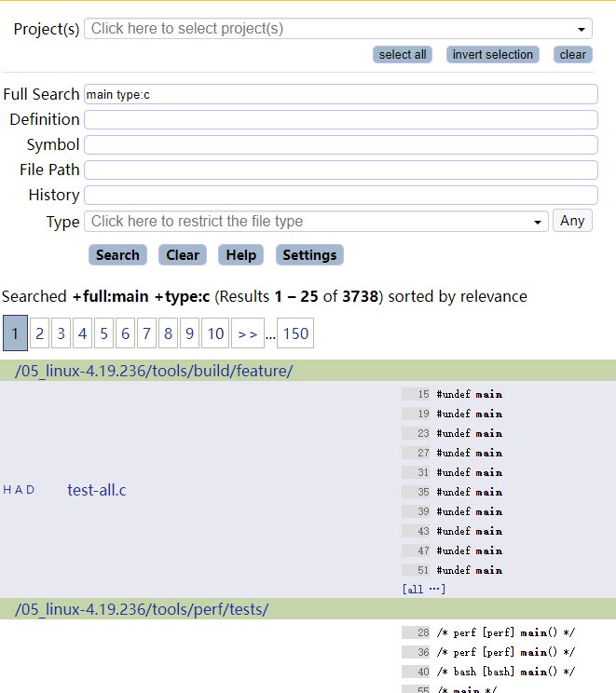Go to results page 3

pyautogui.click(x=61, y=333)
